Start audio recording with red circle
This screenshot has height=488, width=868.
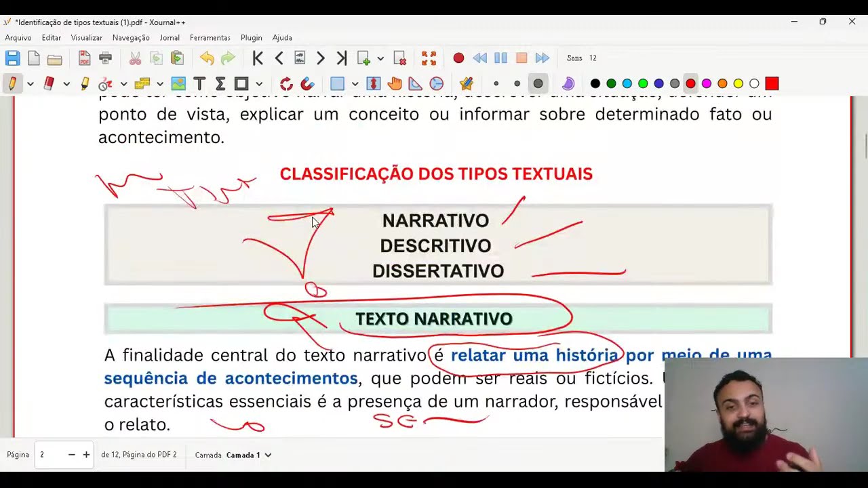pyautogui.click(x=458, y=58)
